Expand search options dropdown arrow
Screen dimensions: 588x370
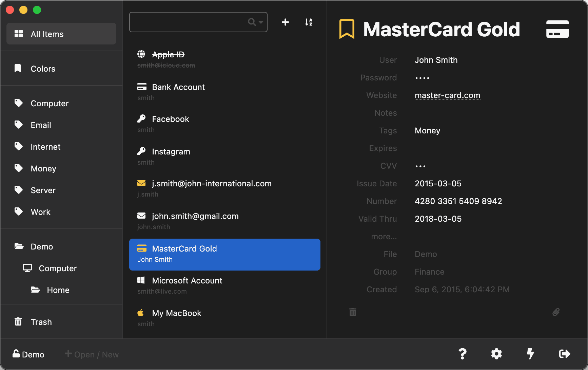point(261,22)
